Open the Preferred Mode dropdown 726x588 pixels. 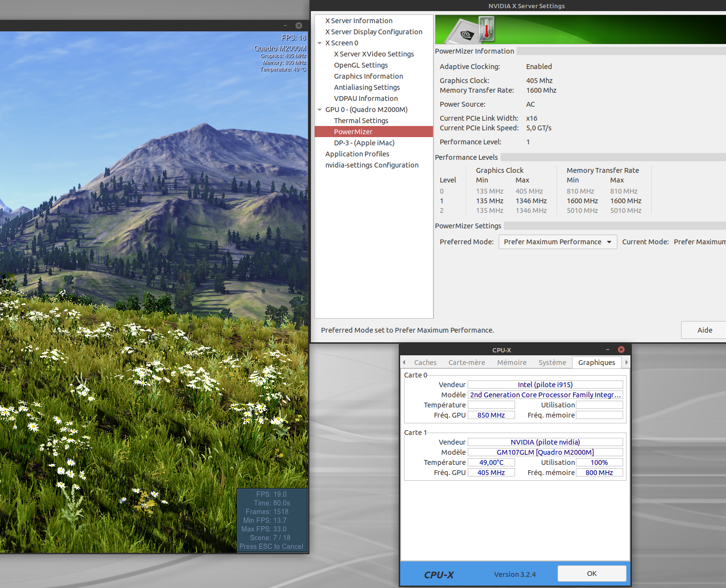point(558,242)
